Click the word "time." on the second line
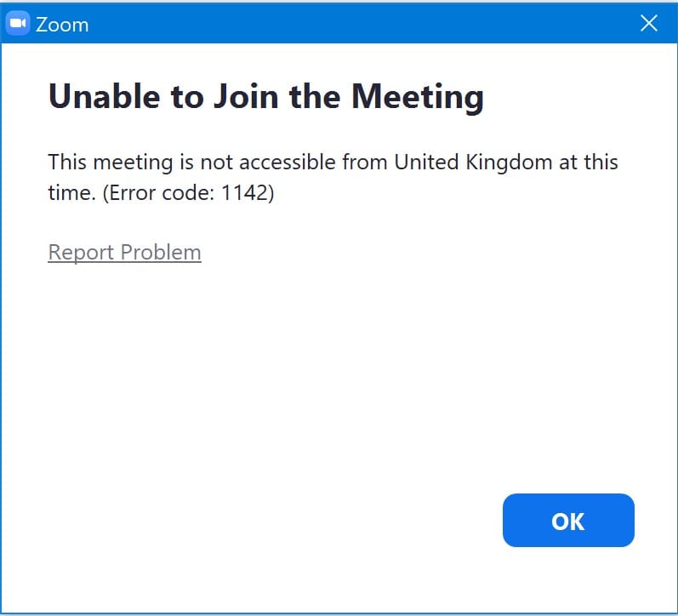 70,193
